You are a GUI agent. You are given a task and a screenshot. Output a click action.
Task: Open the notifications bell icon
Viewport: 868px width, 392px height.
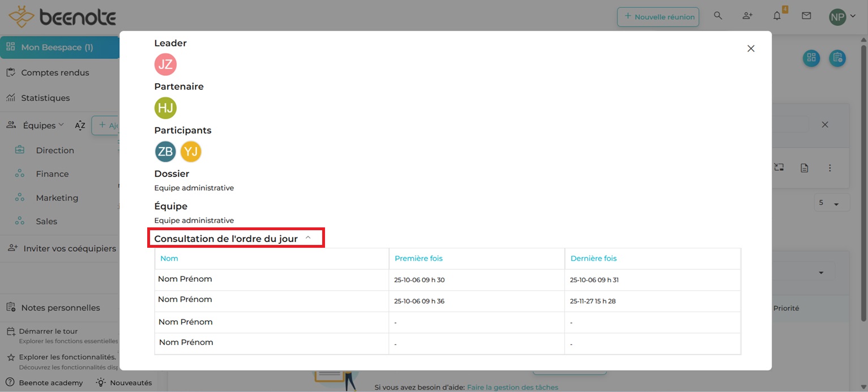point(777,16)
